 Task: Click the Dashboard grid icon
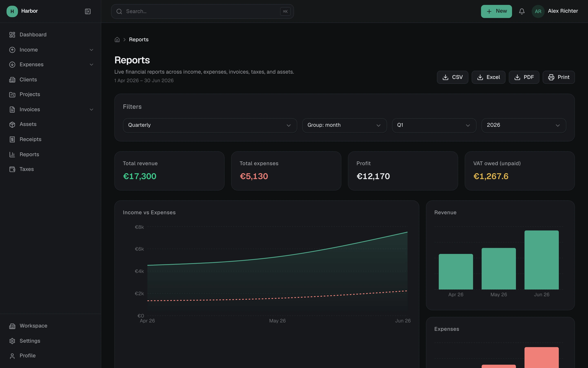(12, 35)
